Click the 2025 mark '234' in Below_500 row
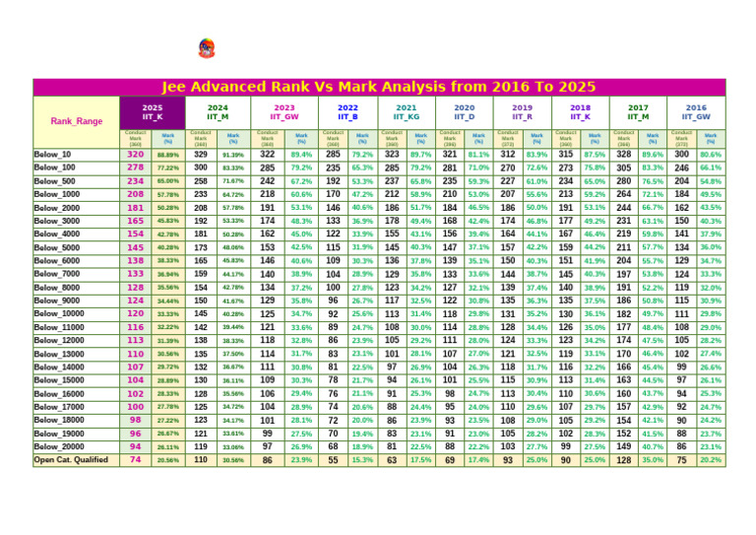This screenshot has width=756, height=535. [x=136, y=181]
